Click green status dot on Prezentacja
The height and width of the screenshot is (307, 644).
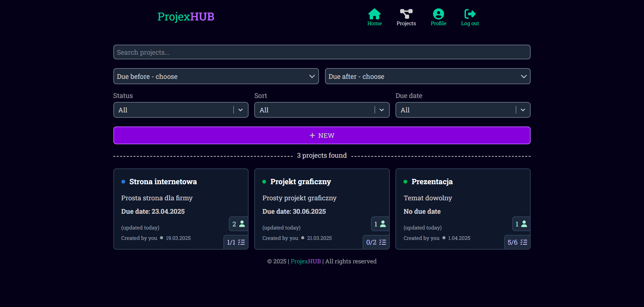point(405,182)
